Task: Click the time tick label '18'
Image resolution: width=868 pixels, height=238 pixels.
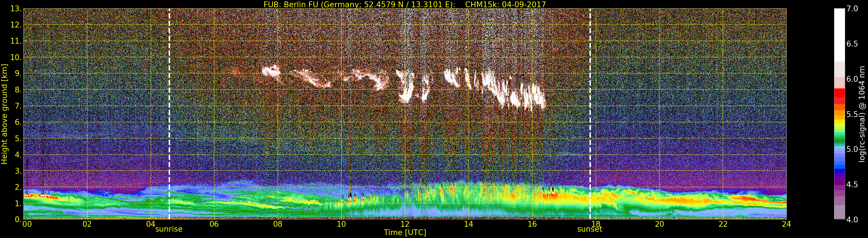Action: pyautogui.click(x=596, y=224)
